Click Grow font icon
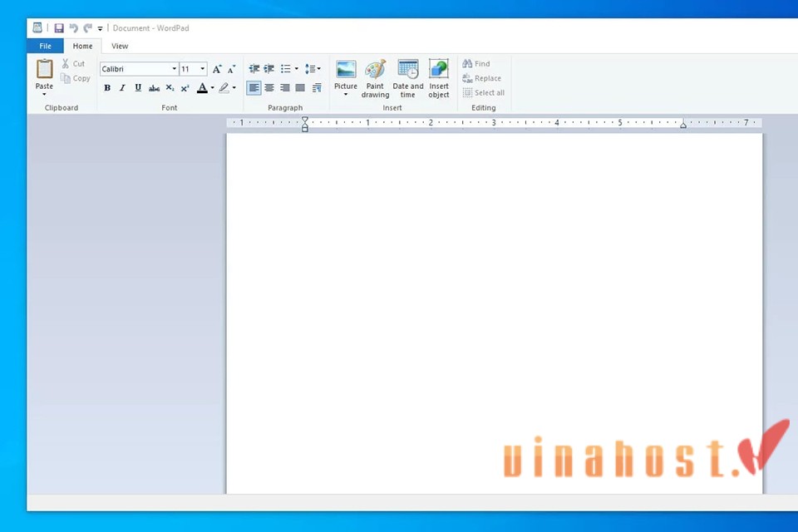 click(x=217, y=69)
